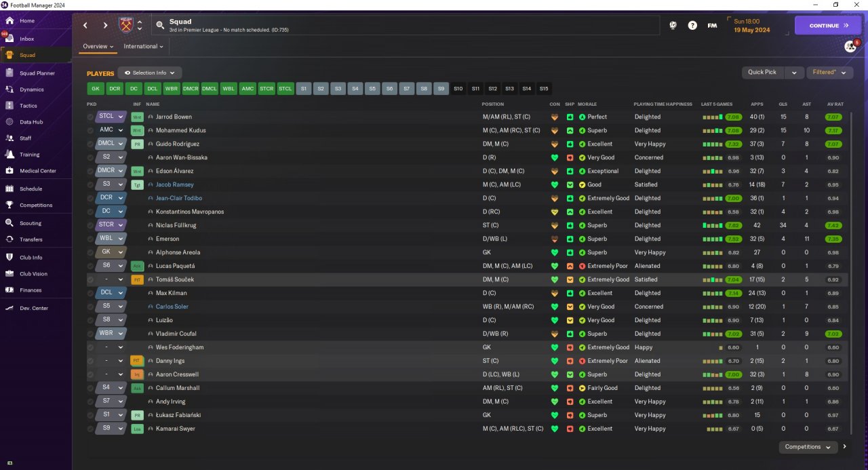This screenshot has height=470, width=868.
Task: Tick the selection circle for Guido Rodríguez
Action: 91,144
